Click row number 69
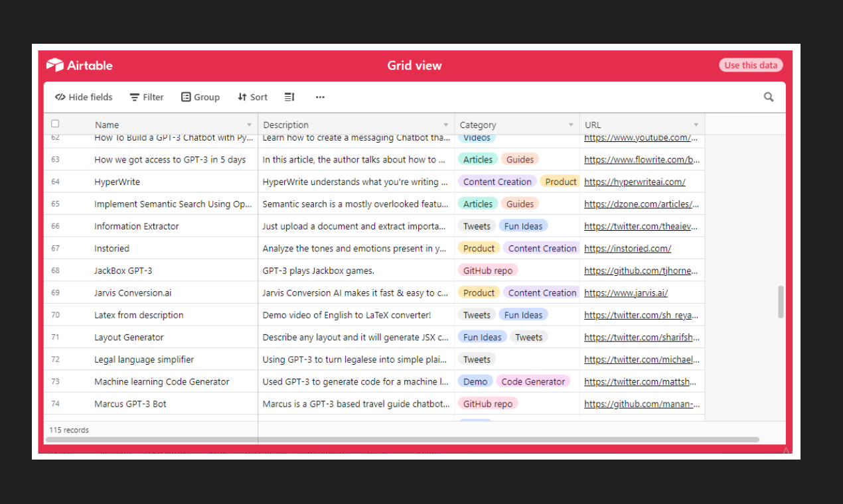843x504 pixels. 55,292
